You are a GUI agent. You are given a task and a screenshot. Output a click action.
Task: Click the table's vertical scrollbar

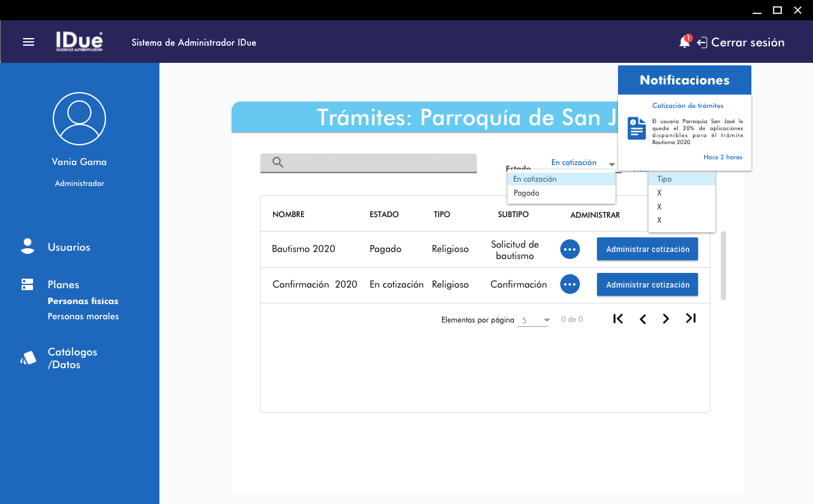723,265
